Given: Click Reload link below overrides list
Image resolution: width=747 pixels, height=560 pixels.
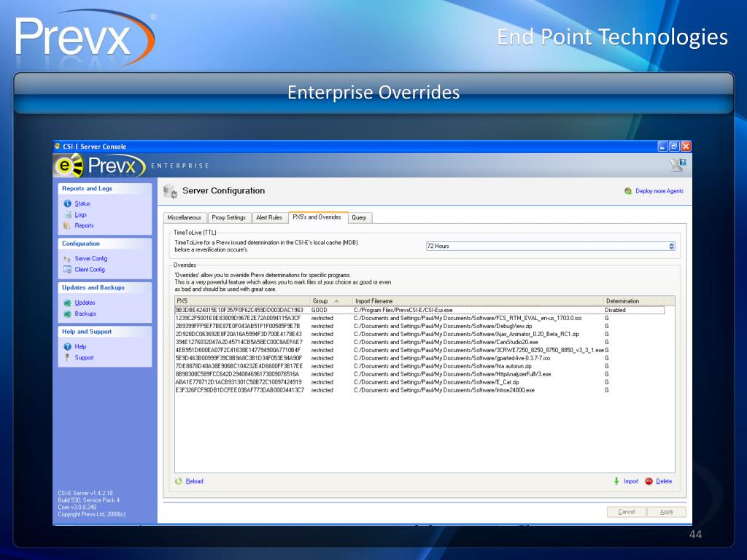Looking at the screenshot, I should 194,481.
